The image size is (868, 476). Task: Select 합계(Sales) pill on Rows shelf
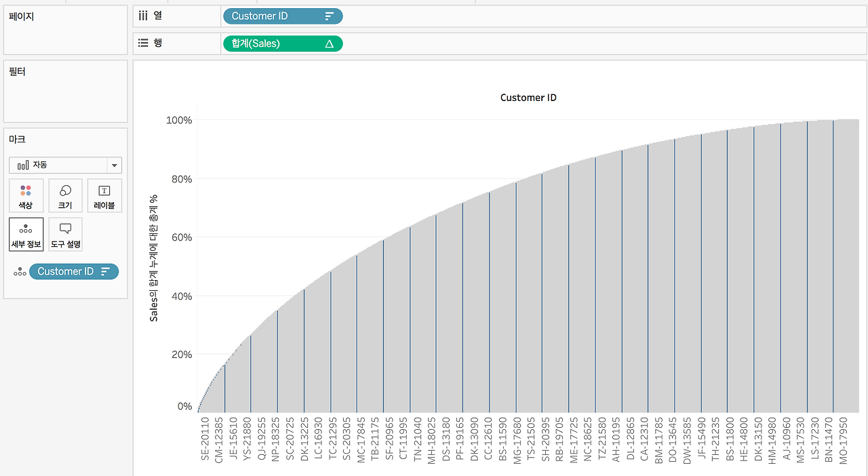click(283, 44)
